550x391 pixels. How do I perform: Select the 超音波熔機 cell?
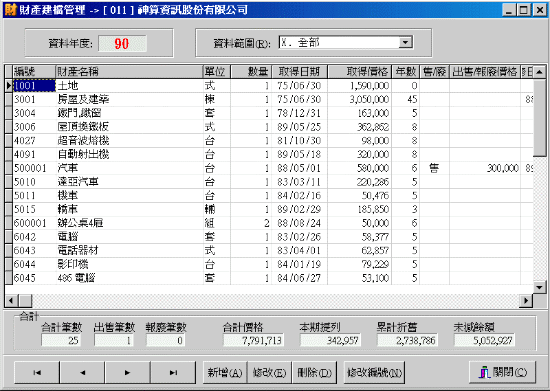tap(129, 141)
